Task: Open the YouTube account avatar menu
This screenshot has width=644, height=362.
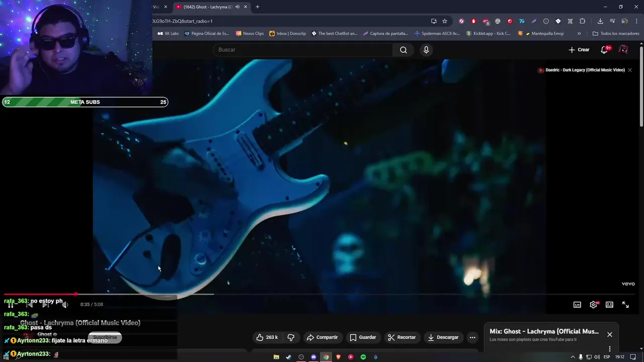Action: coord(623,50)
